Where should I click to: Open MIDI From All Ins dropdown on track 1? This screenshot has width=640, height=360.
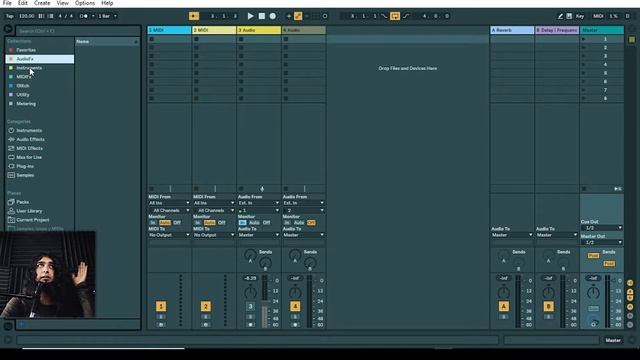169,203
